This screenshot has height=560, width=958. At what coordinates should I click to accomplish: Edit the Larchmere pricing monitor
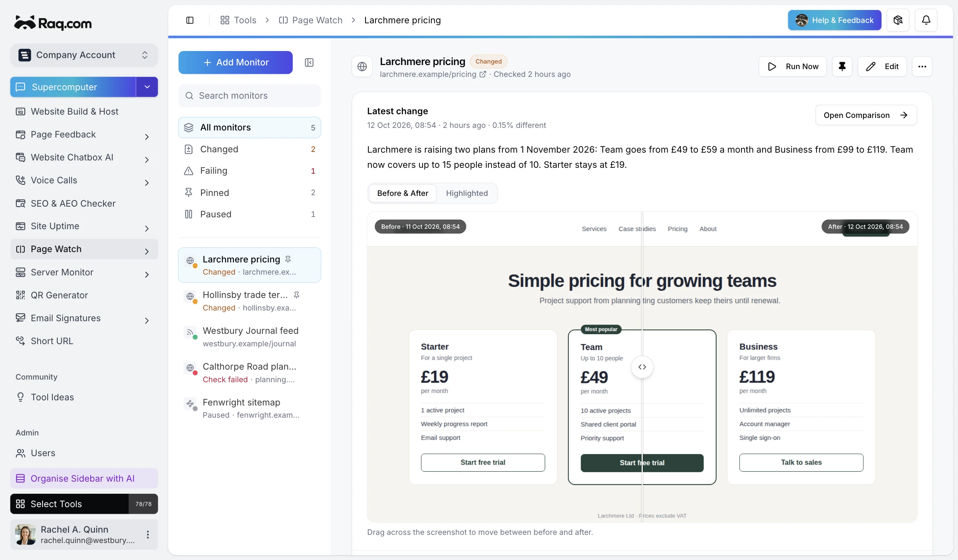882,67
